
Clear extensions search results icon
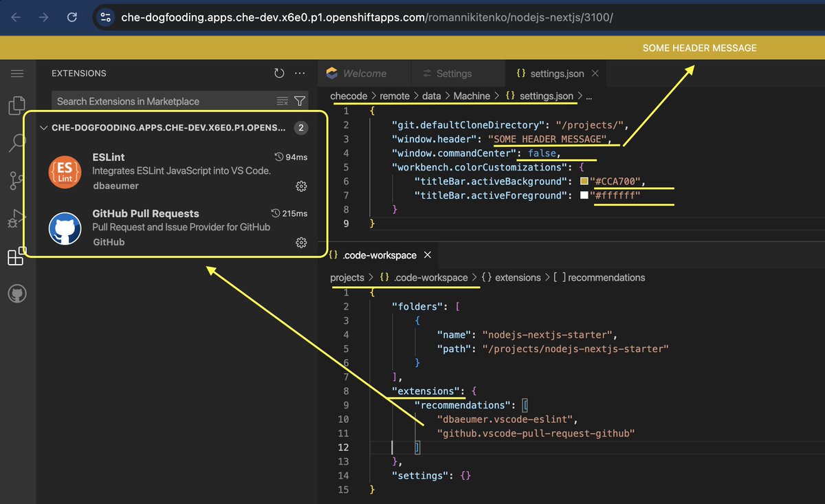283,101
